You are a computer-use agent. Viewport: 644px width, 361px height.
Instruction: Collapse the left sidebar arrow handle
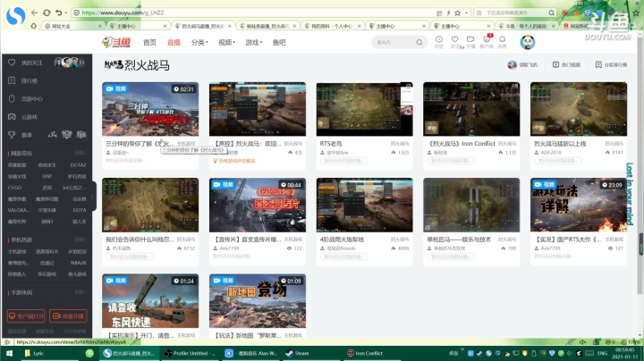tap(93, 196)
